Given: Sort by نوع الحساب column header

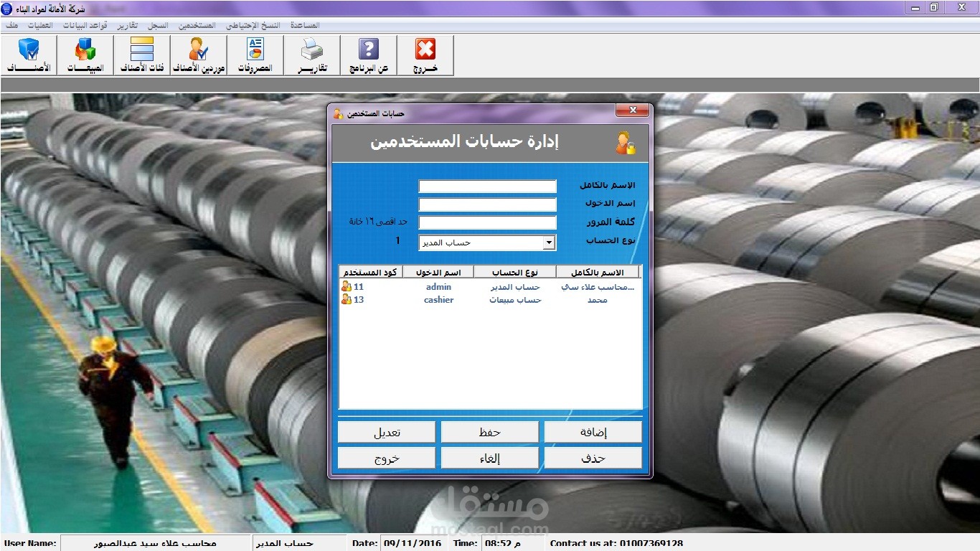Looking at the screenshot, I should click(x=515, y=273).
